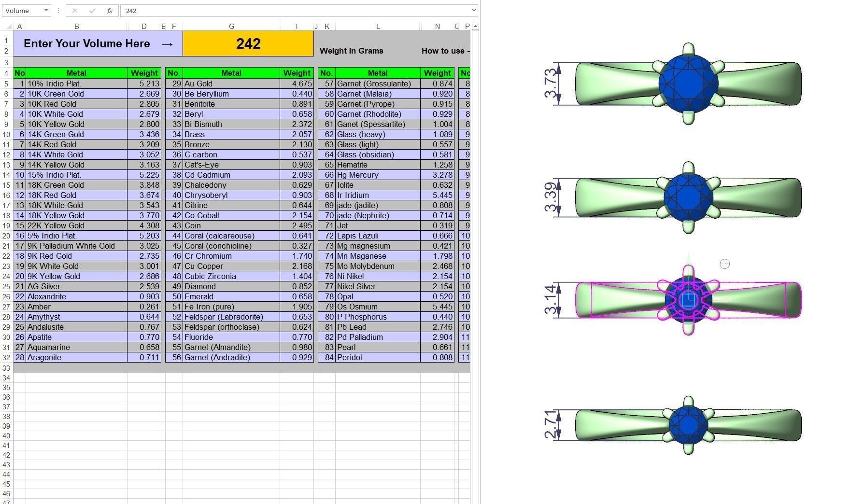Image resolution: width=865 pixels, height=504 pixels.
Task: Click the 'Metal' header in column G
Action: coord(231,73)
